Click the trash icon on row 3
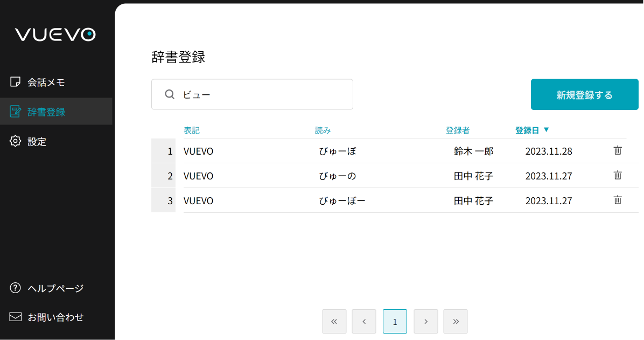The width and height of the screenshot is (644, 340). pyautogui.click(x=617, y=200)
